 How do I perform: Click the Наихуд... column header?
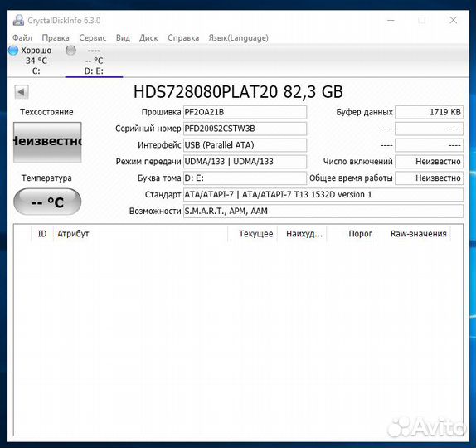coord(302,234)
